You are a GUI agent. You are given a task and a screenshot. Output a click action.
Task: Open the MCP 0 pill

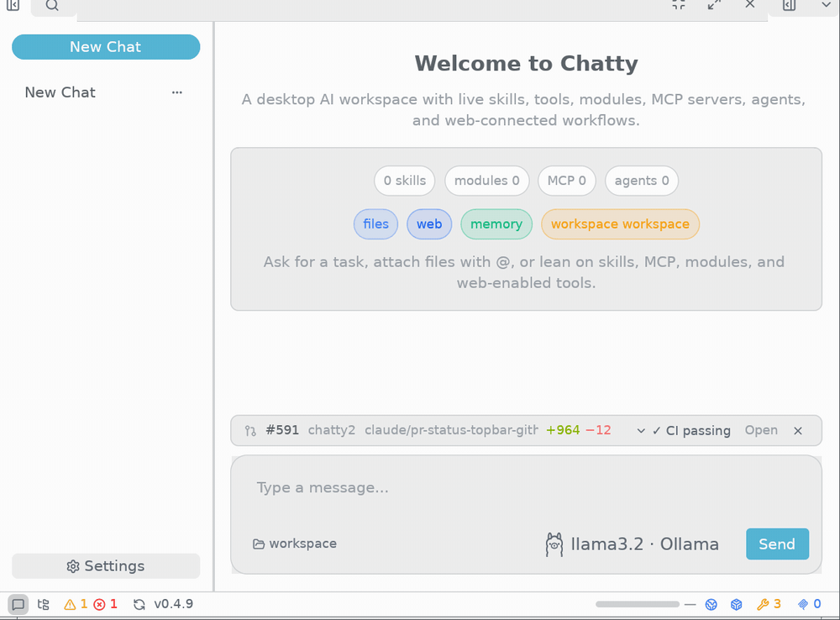click(x=567, y=181)
